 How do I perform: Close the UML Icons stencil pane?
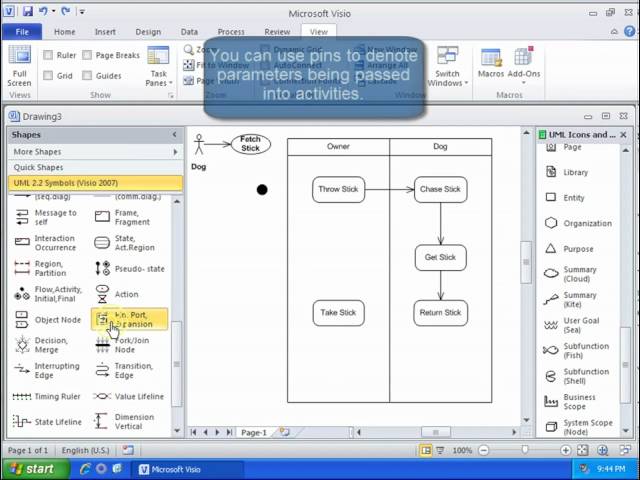[x=623, y=135]
